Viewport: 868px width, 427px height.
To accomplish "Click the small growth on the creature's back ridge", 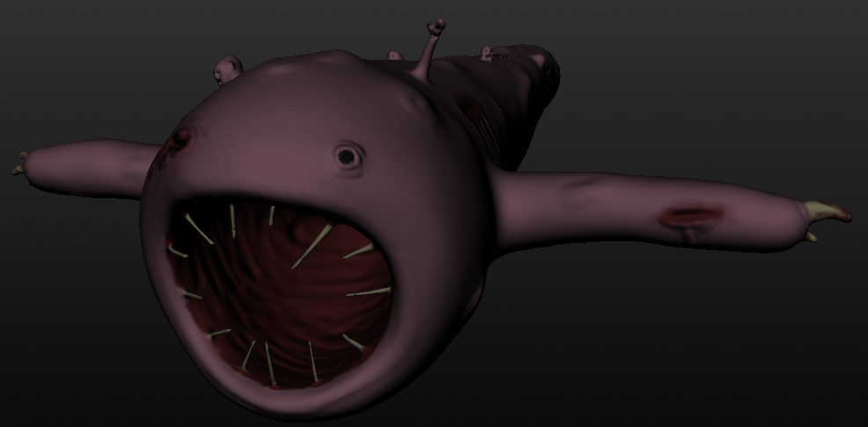I will point(486,53).
